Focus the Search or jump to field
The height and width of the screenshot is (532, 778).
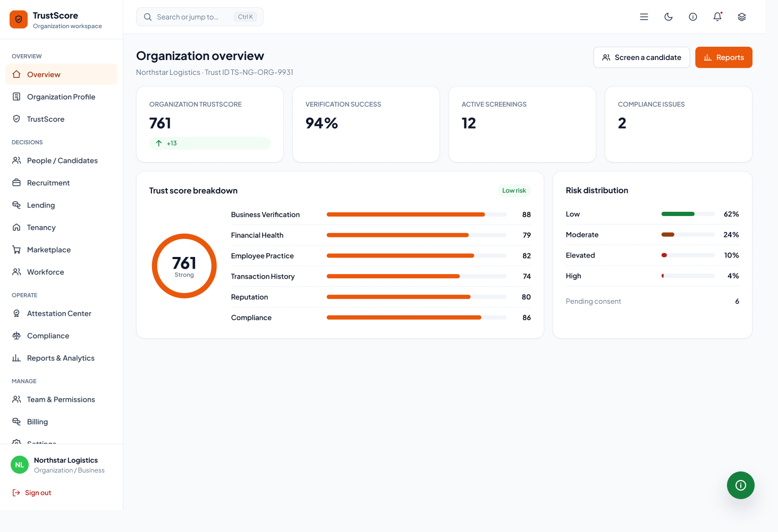(x=200, y=17)
